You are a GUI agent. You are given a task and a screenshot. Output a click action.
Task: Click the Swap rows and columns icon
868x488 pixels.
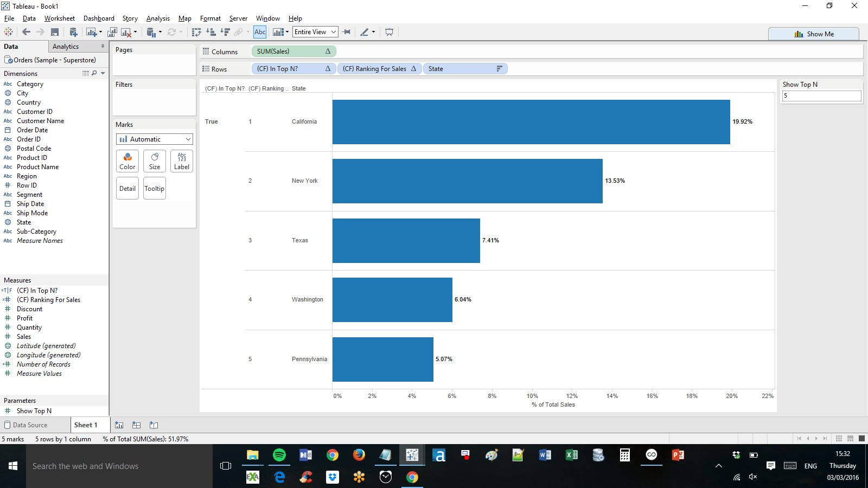pyautogui.click(x=196, y=33)
